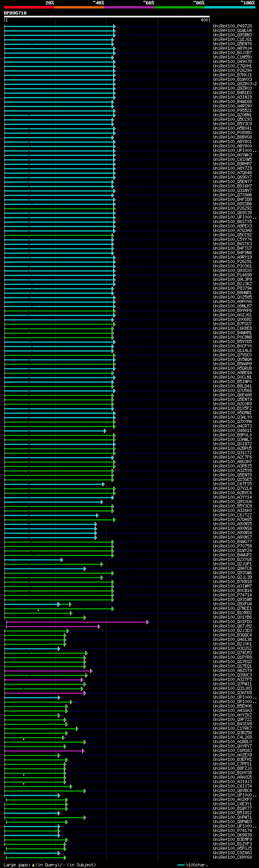This screenshot has height=868, width=259.
Task: Click the UniRef100_Q01FD0 label
Action: tap(232, 622)
